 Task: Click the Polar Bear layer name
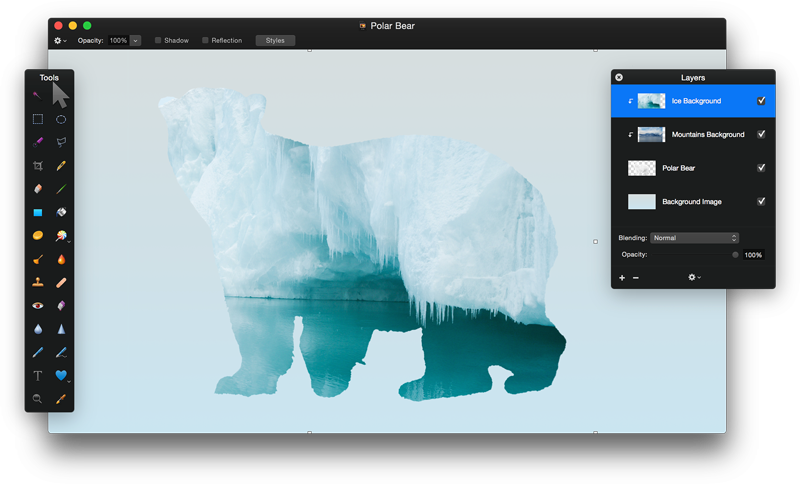click(x=679, y=168)
